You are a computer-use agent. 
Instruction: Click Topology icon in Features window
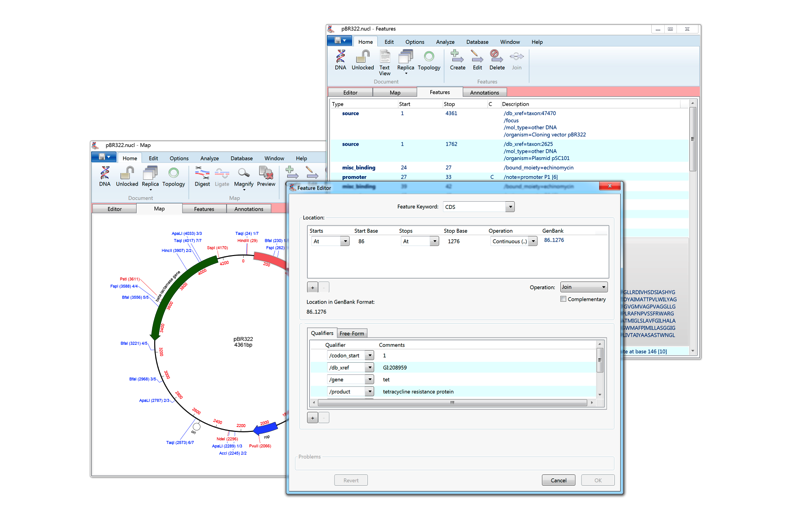pos(429,60)
